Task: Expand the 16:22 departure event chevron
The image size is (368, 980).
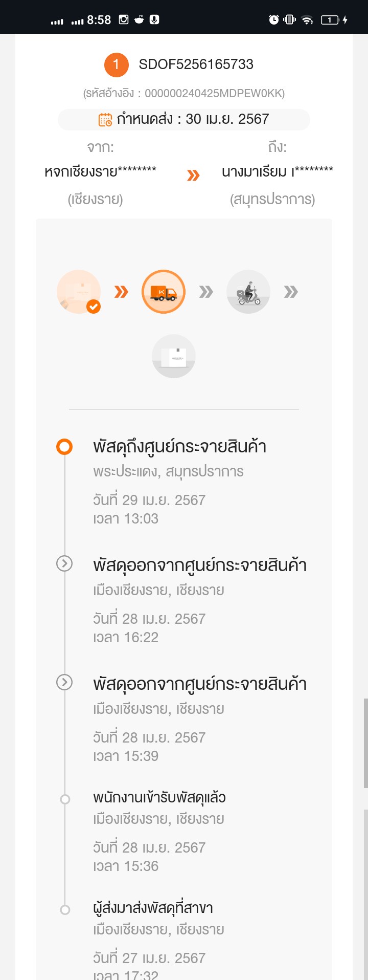Action: 64,563
